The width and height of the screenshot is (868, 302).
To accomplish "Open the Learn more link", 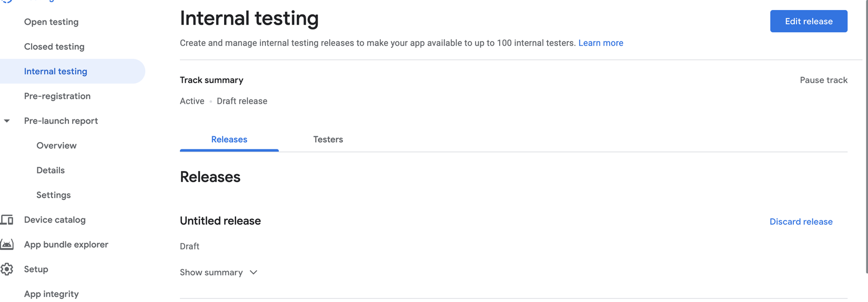I will point(601,43).
